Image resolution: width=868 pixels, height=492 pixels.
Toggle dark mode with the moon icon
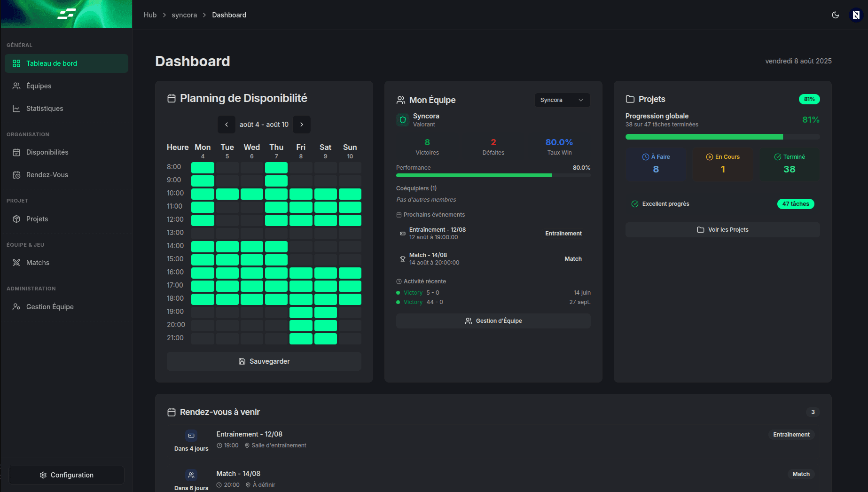coord(835,15)
